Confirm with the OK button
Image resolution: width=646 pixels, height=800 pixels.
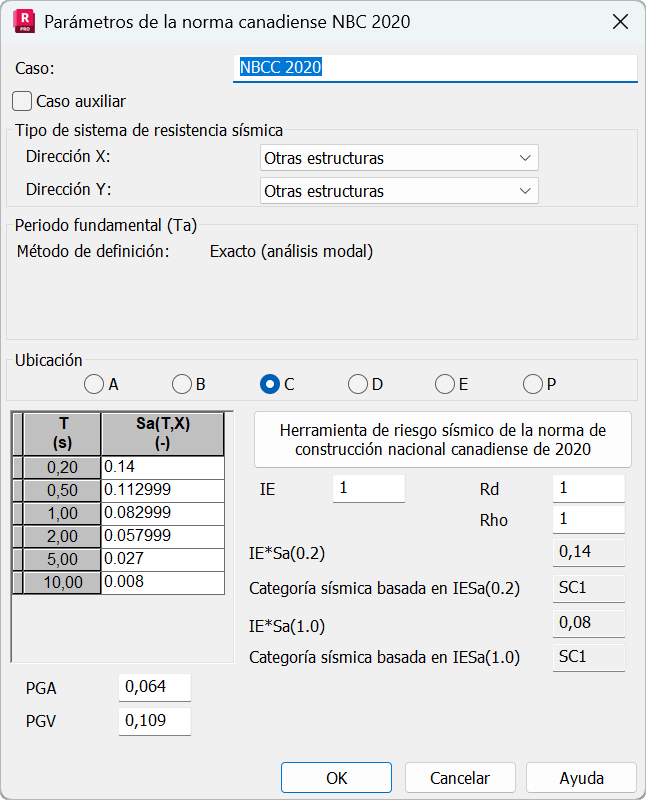336,778
